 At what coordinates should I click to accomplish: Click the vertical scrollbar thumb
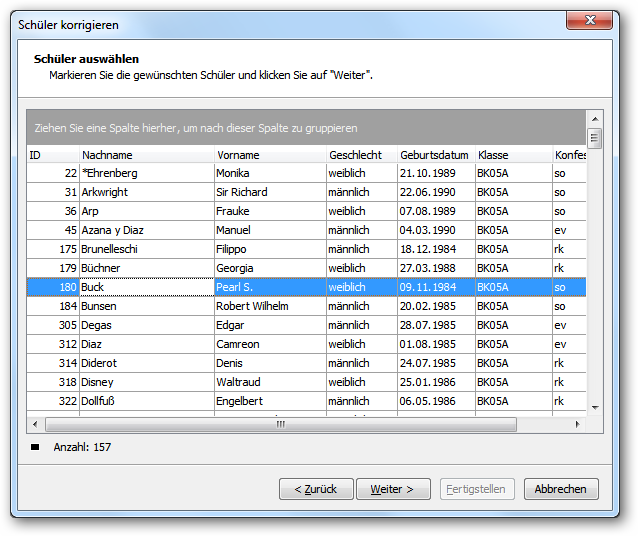595,138
